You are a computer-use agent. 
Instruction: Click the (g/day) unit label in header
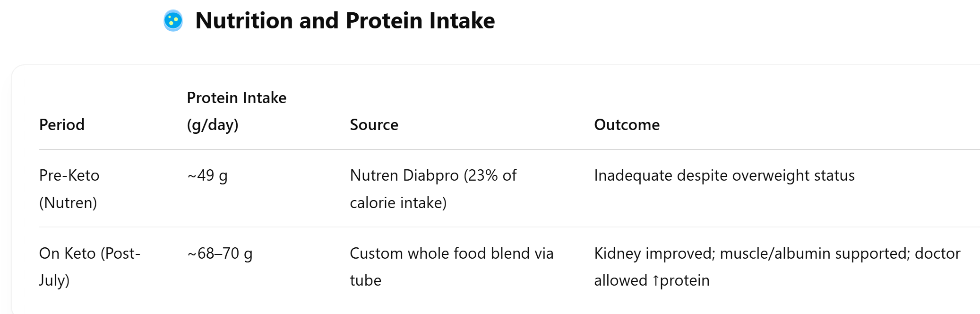(x=213, y=125)
